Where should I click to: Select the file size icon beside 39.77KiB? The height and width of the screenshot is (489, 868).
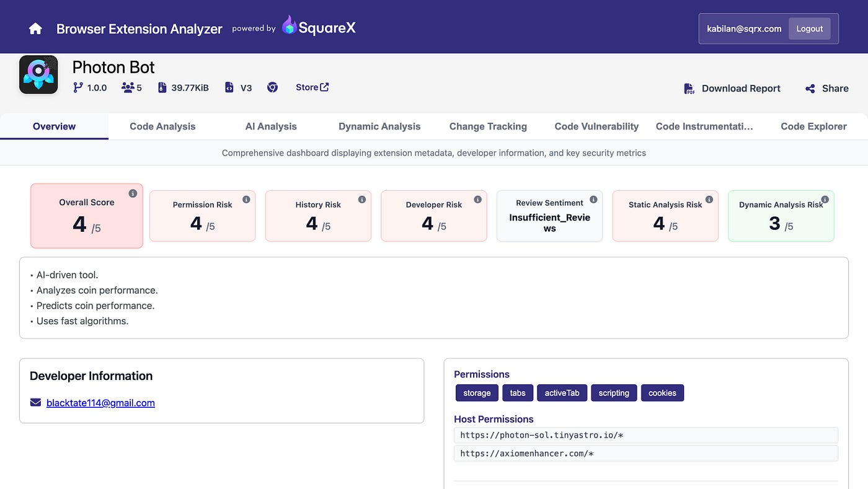coord(162,87)
